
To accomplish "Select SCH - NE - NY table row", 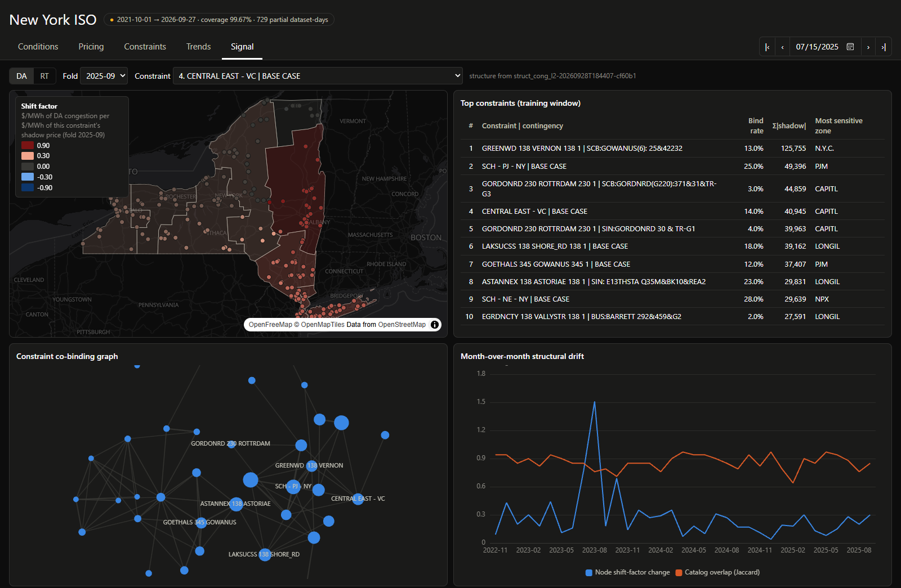I will click(x=672, y=299).
